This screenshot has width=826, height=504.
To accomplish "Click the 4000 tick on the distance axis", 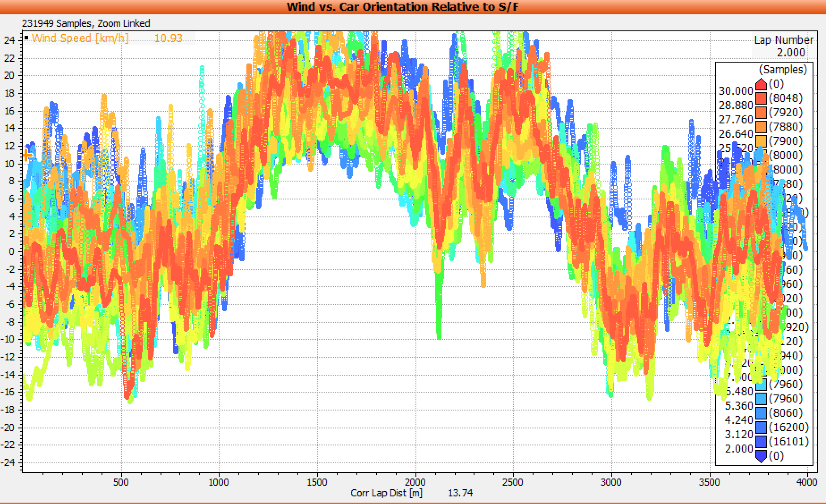I will pos(807,482).
